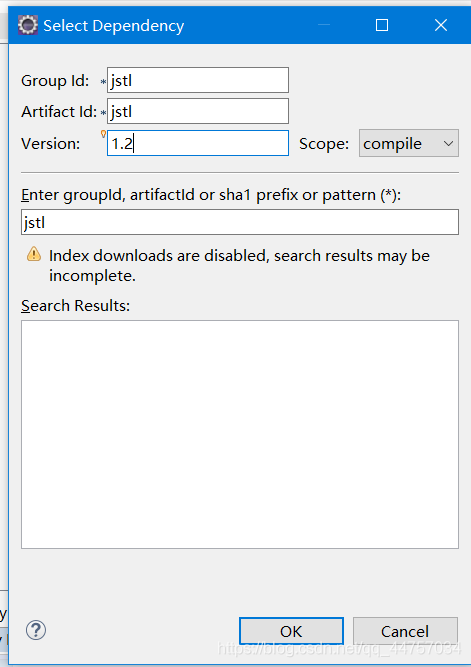Click the warning triangle icon beside index message
This screenshot has width=471, height=667.
tap(34, 254)
